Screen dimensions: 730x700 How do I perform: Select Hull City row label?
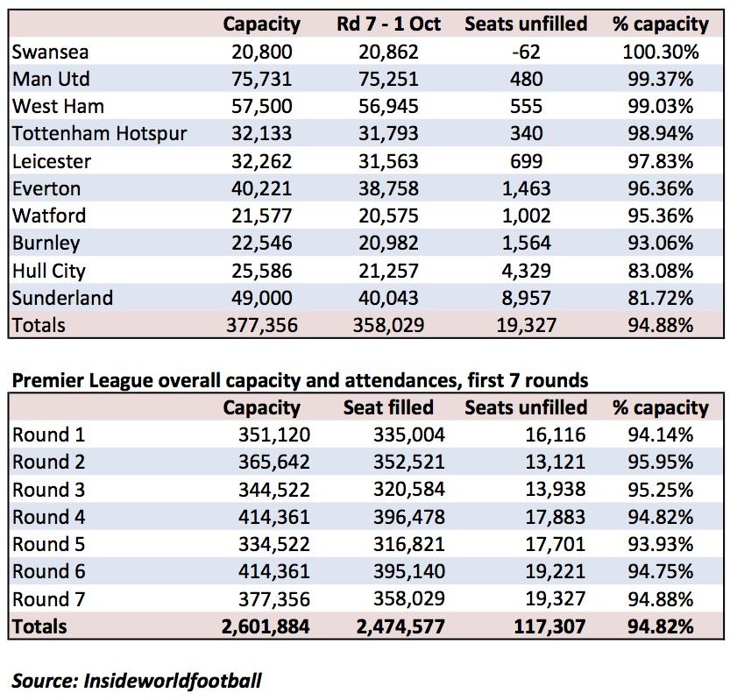49,272
